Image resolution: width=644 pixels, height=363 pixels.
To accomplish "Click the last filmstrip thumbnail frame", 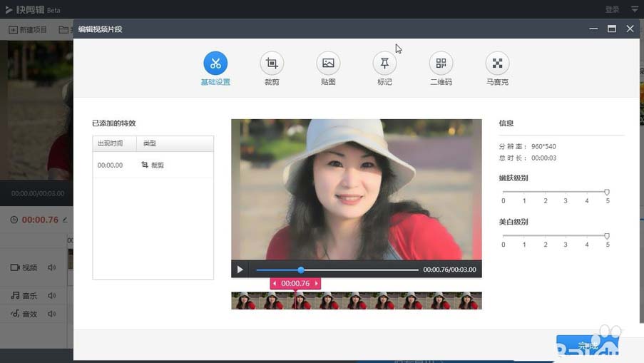I will 468,300.
